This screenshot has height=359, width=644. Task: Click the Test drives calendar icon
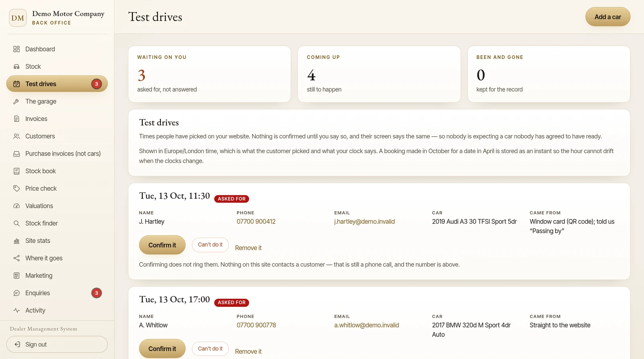coord(17,84)
